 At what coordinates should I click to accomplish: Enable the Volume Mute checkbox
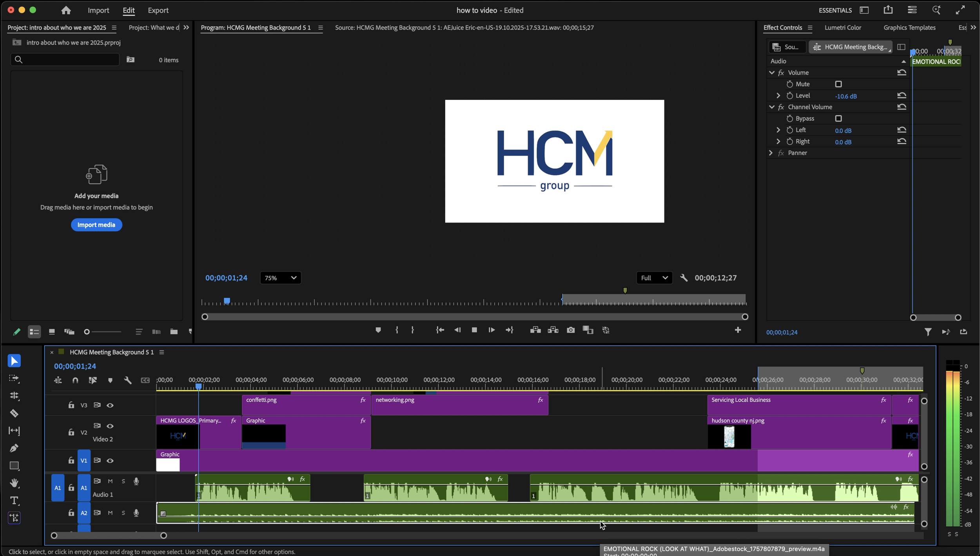coord(838,84)
